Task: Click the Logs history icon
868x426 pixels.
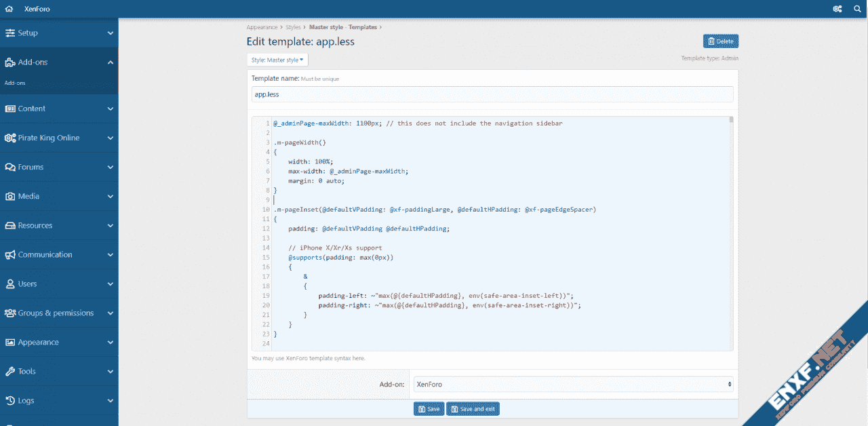Action: (10, 400)
